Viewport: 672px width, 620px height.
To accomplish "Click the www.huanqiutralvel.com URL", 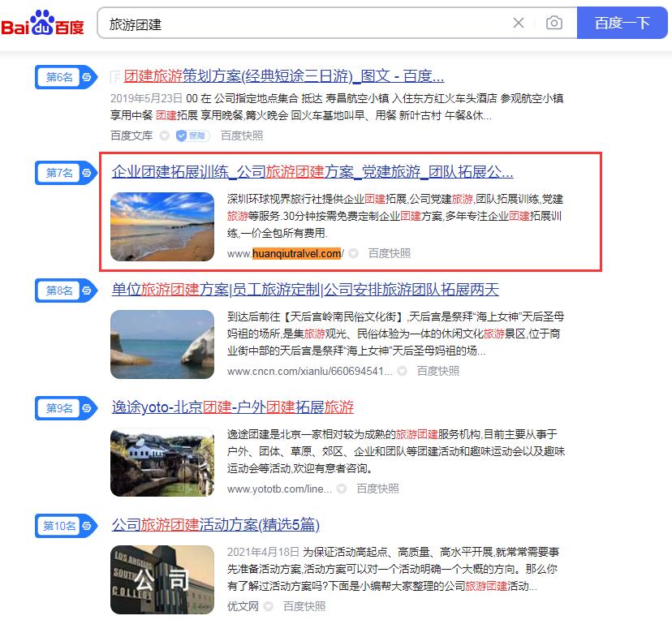I will 286,254.
